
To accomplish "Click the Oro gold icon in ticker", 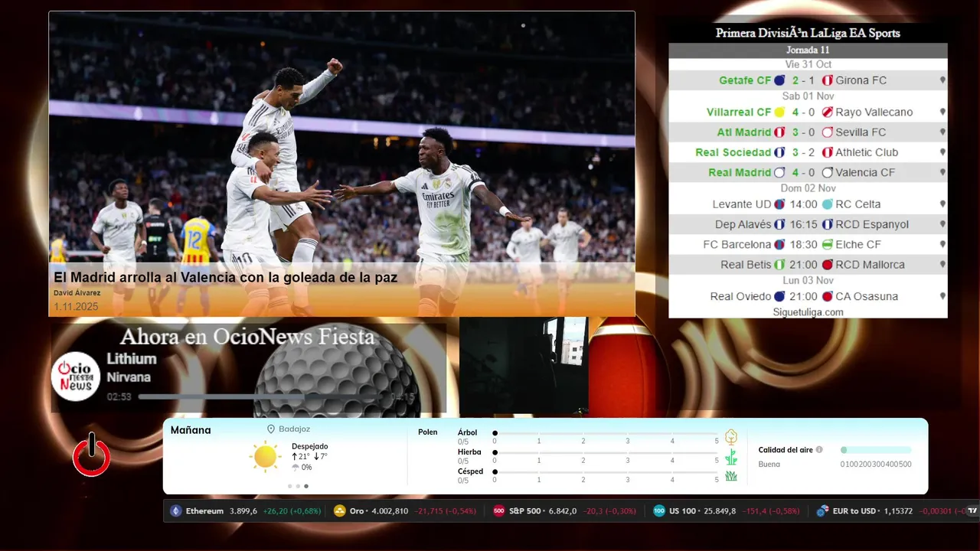I will pos(340,511).
